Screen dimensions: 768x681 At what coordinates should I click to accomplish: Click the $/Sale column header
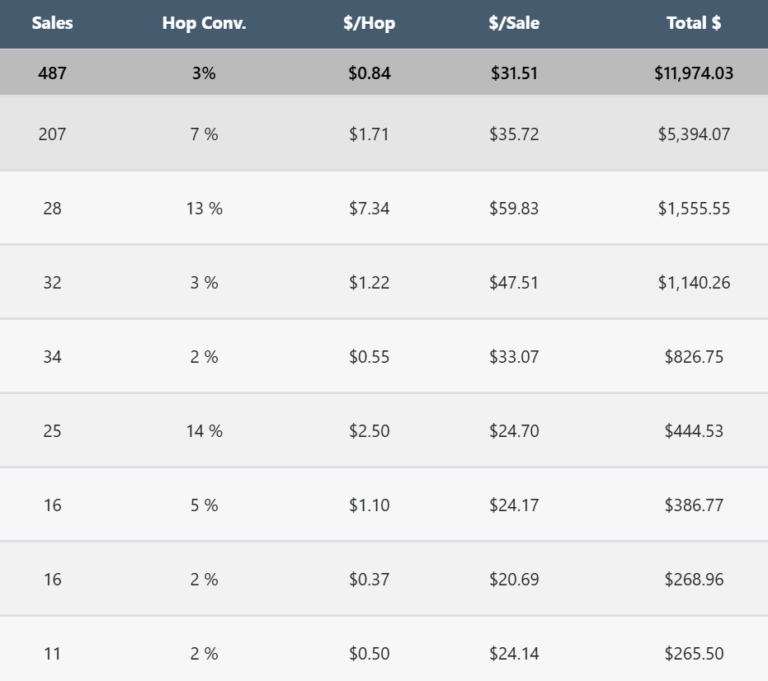(x=514, y=23)
